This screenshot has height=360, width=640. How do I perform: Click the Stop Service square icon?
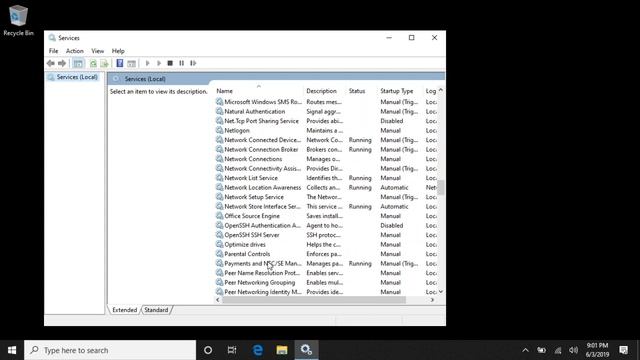170,63
